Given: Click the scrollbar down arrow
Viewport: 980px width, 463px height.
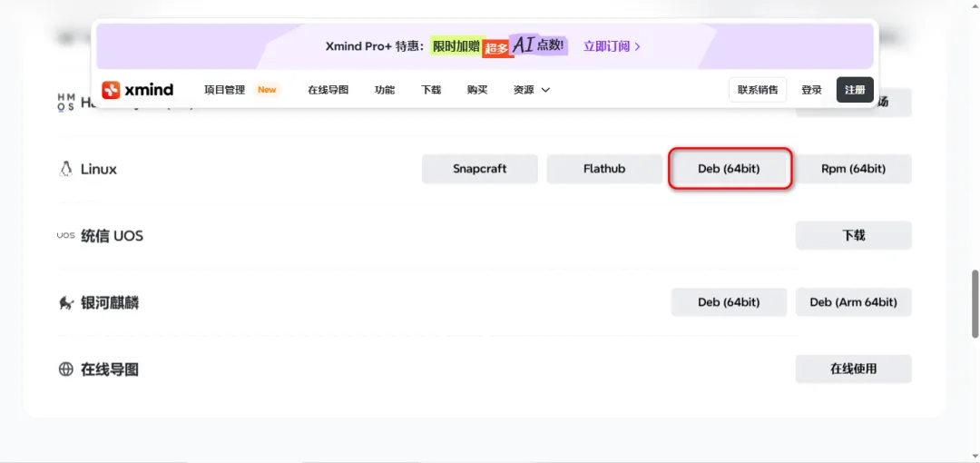Looking at the screenshot, I should (974, 456).
